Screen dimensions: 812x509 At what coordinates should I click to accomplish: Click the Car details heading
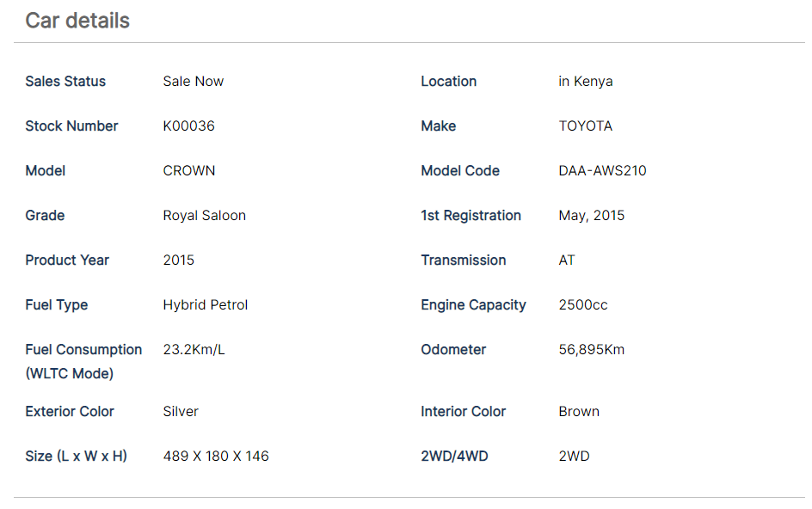click(77, 21)
